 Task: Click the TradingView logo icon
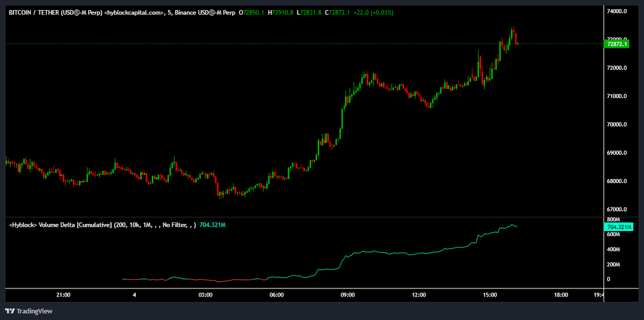coord(10,311)
